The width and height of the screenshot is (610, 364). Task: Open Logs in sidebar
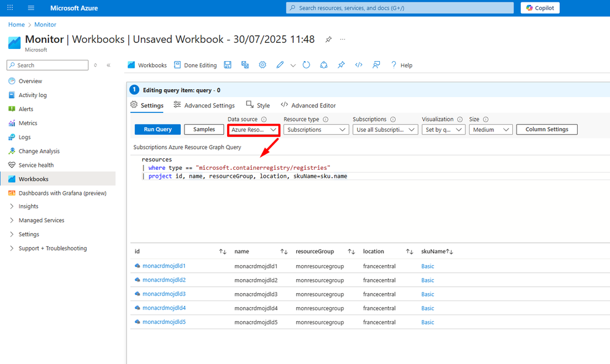point(24,137)
